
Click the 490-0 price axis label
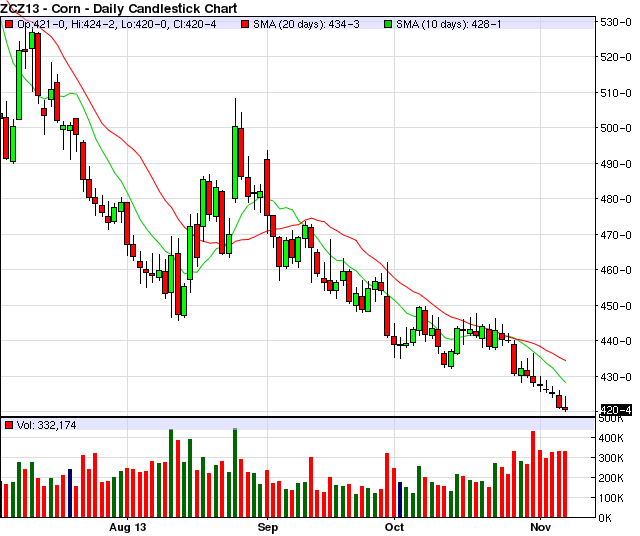point(616,164)
